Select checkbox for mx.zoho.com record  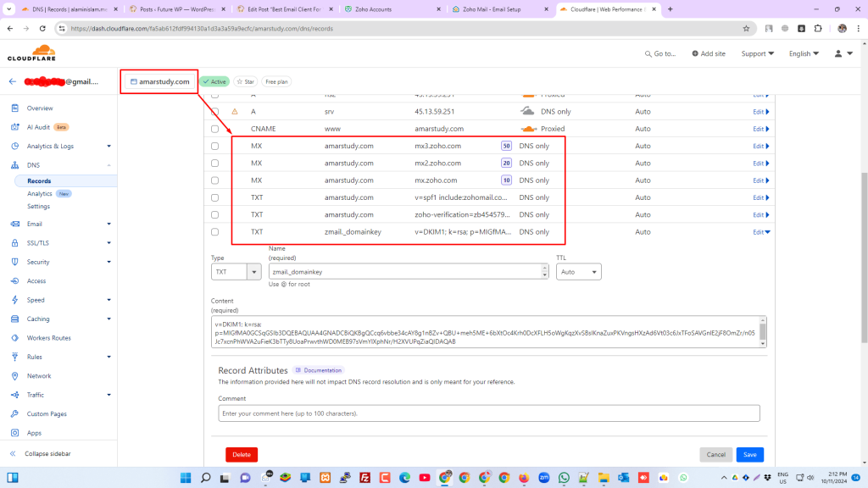(214, 180)
